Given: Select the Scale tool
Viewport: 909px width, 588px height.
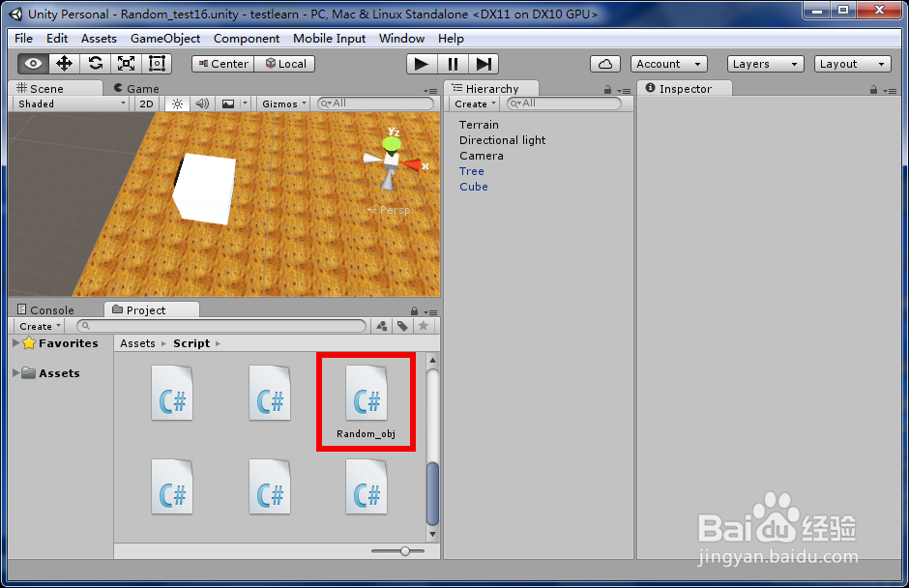Looking at the screenshot, I should click(x=126, y=64).
